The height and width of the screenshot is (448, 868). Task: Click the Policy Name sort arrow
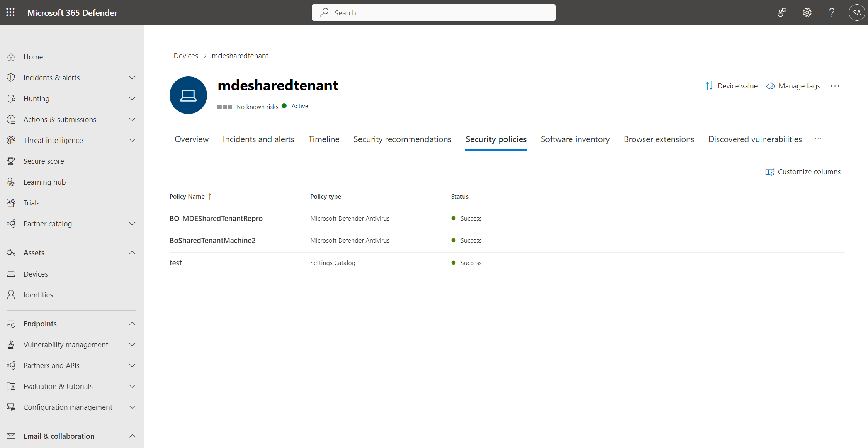(x=210, y=196)
